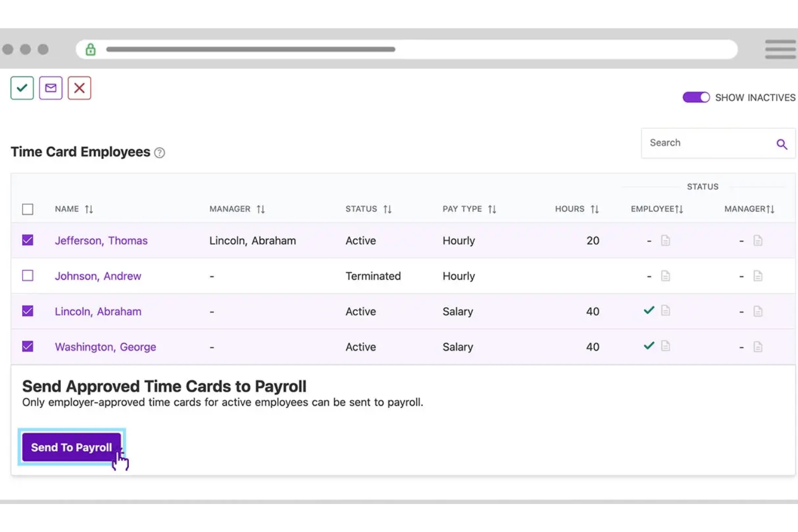Click employee approval checkmark for Washington, George
The height and width of the screenshot is (532, 798).
click(649, 346)
